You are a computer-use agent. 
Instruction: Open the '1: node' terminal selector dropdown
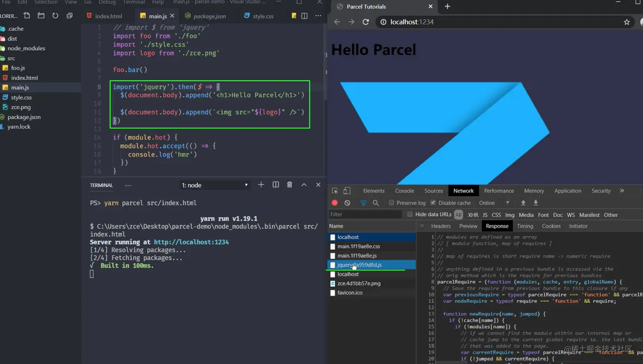tap(215, 185)
